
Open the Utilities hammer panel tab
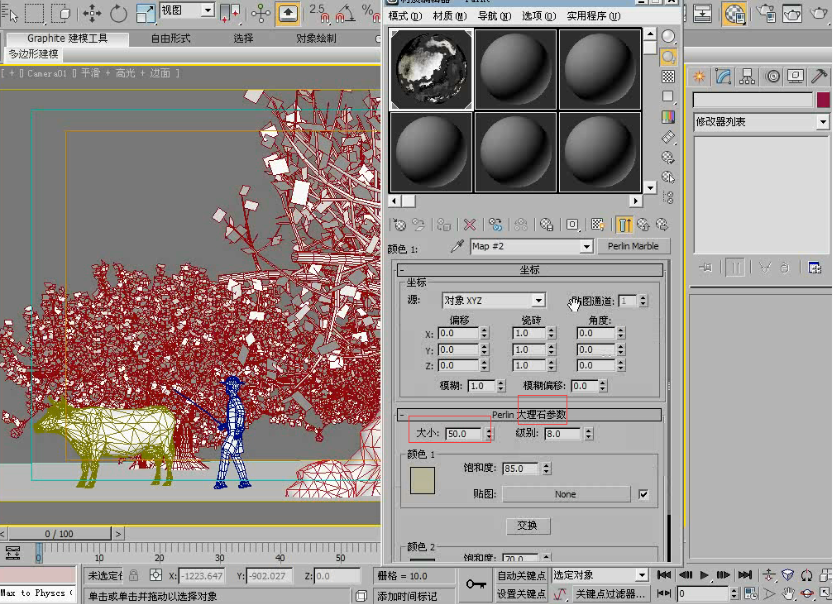(819, 76)
